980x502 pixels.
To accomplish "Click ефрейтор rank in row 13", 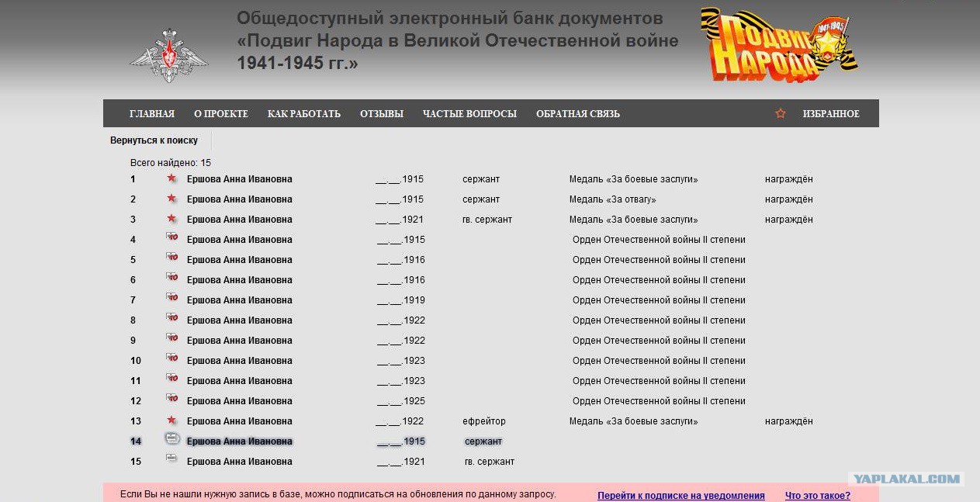I will click(x=484, y=421).
